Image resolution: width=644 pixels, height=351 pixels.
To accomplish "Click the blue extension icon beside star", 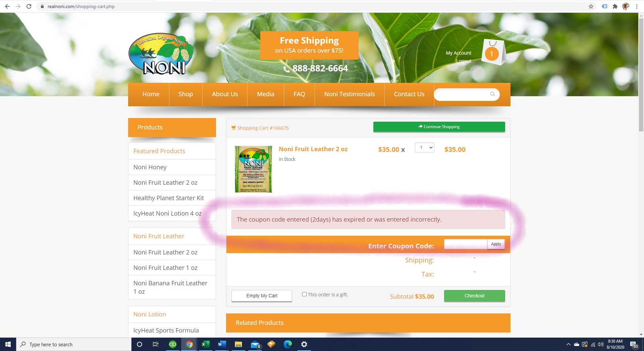I will (604, 6).
